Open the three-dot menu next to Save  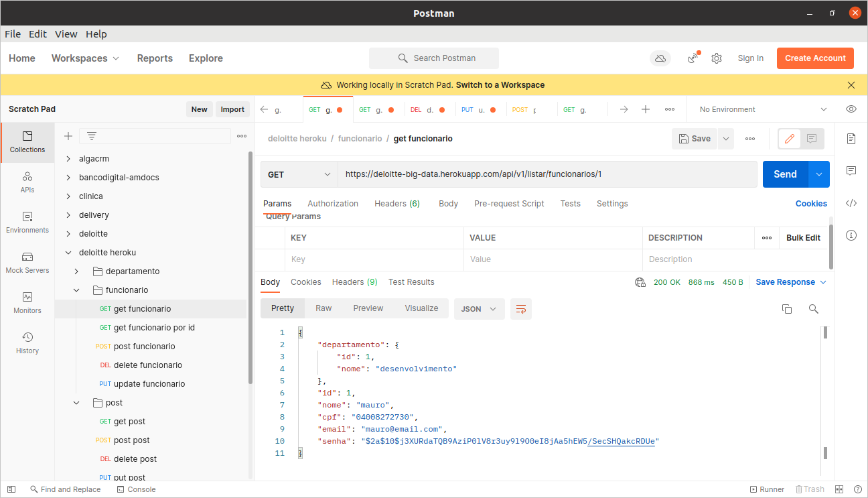coord(750,139)
